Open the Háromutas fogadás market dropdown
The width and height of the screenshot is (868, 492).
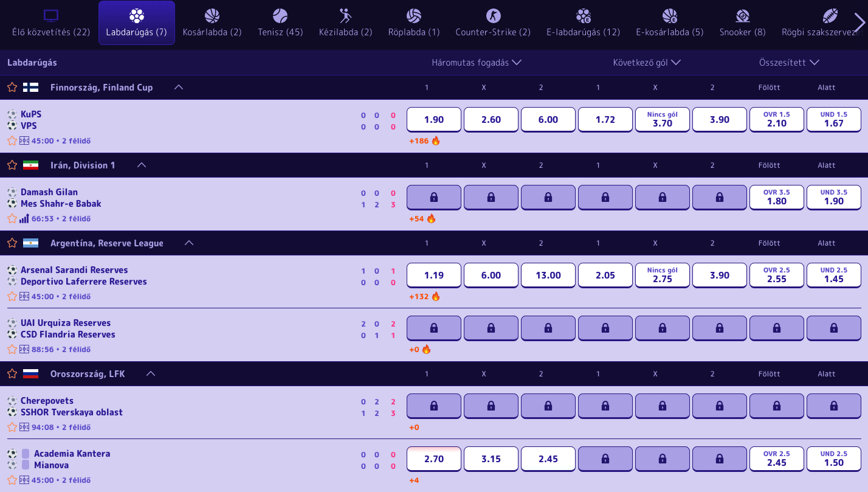(477, 63)
